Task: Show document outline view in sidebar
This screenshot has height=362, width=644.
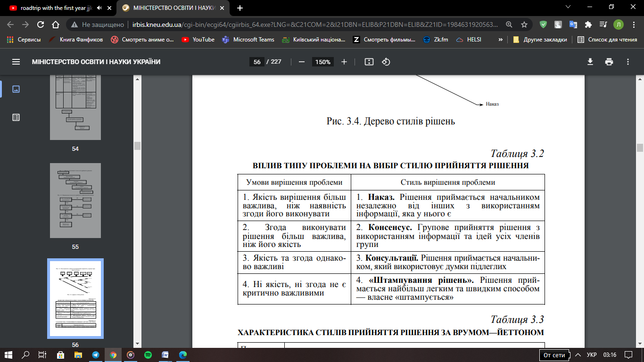Action: pyautogui.click(x=16, y=117)
